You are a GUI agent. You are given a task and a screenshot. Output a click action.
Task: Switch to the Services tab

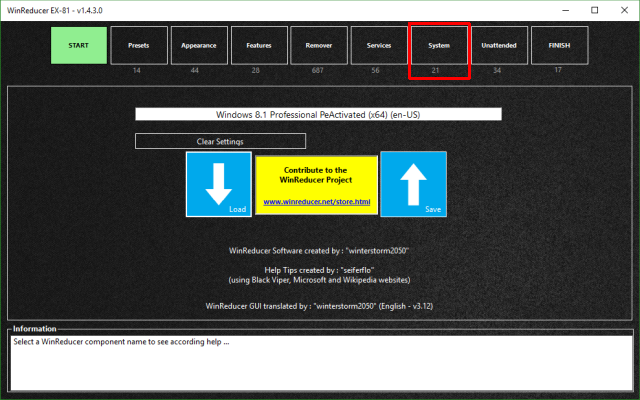[379, 45]
